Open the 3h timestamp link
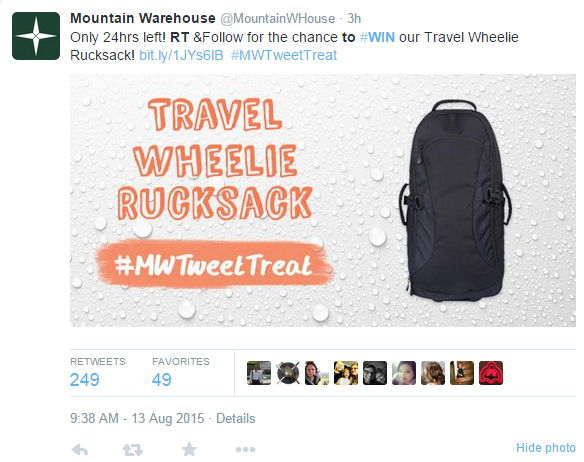The height and width of the screenshot is (462, 584). pos(354,18)
